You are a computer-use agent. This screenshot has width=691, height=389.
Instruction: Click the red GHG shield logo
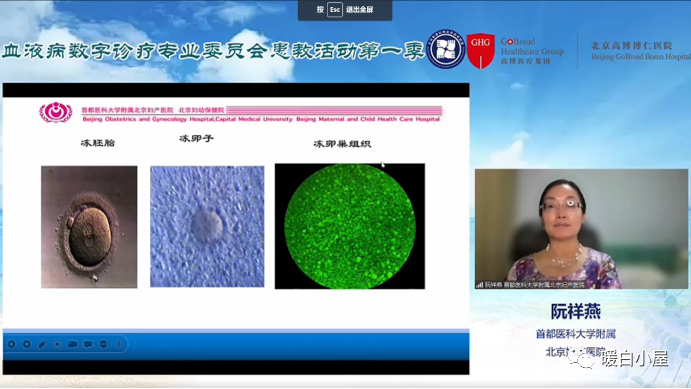coord(481,51)
